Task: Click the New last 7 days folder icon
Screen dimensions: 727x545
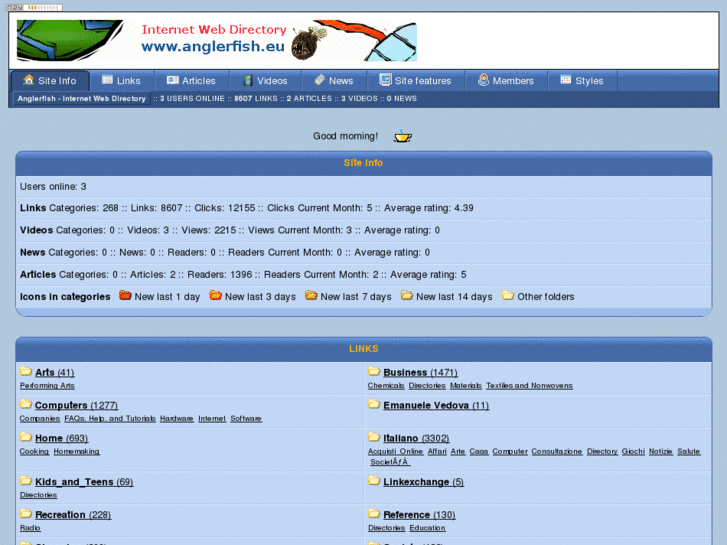Action: [x=311, y=295]
